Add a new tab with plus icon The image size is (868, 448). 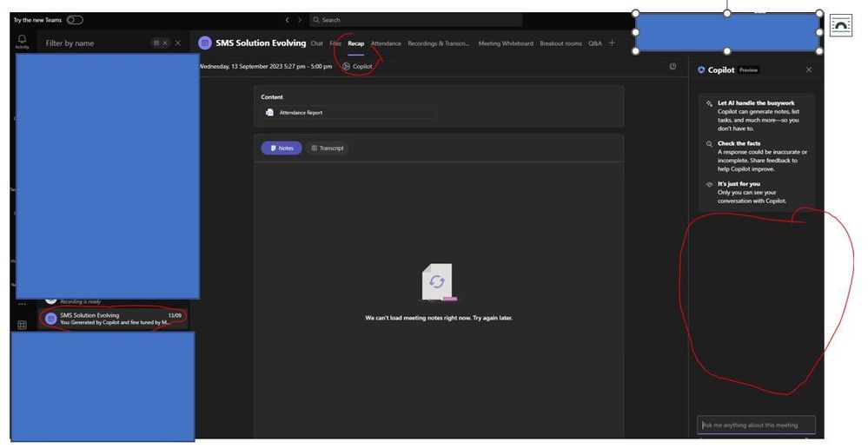[612, 43]
